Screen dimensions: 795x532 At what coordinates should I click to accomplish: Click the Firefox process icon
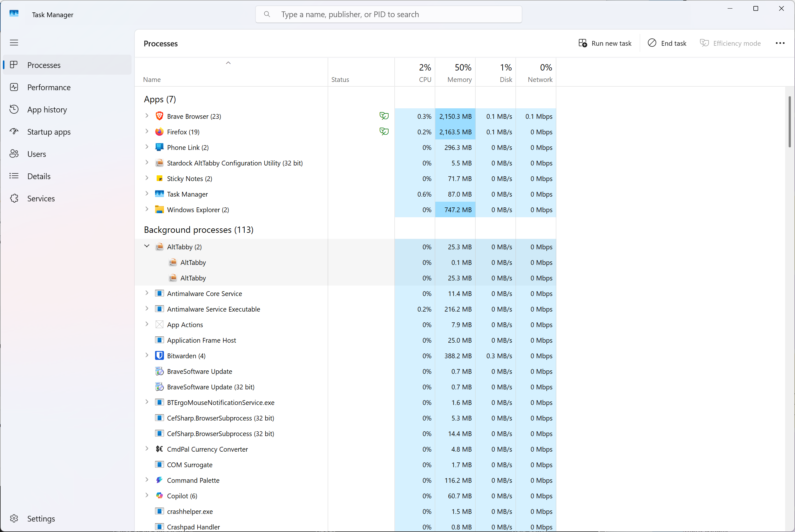click(159, 131)
